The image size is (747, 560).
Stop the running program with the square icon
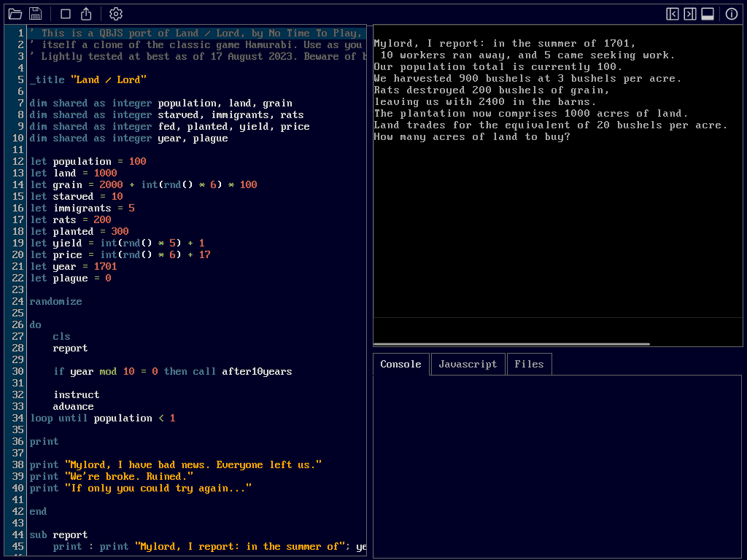[66, 14]
